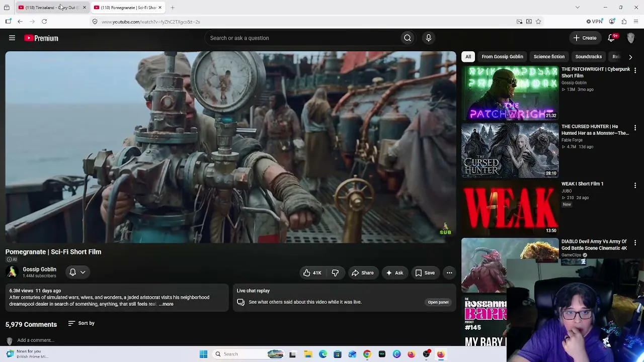This screenshot has width=644, height=362.
Task: Close the Pomegranate tab
Action: coord(160,8)
